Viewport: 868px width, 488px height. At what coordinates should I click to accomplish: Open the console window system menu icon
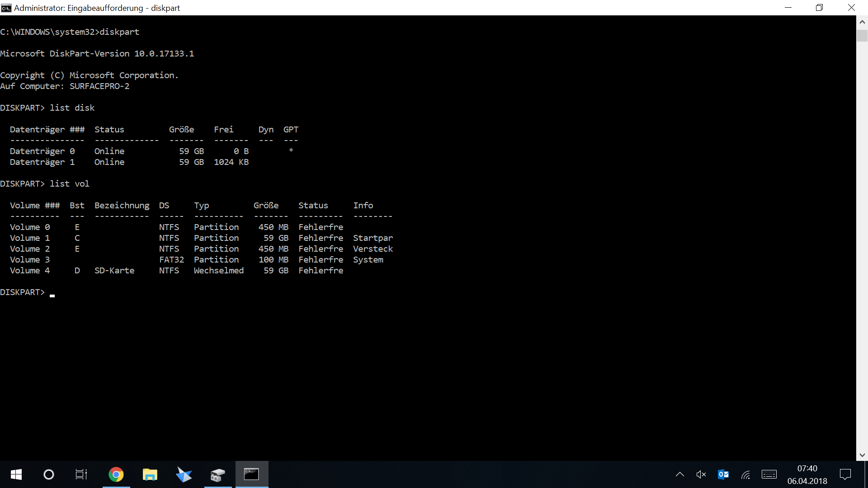click(x=6, y=8)
